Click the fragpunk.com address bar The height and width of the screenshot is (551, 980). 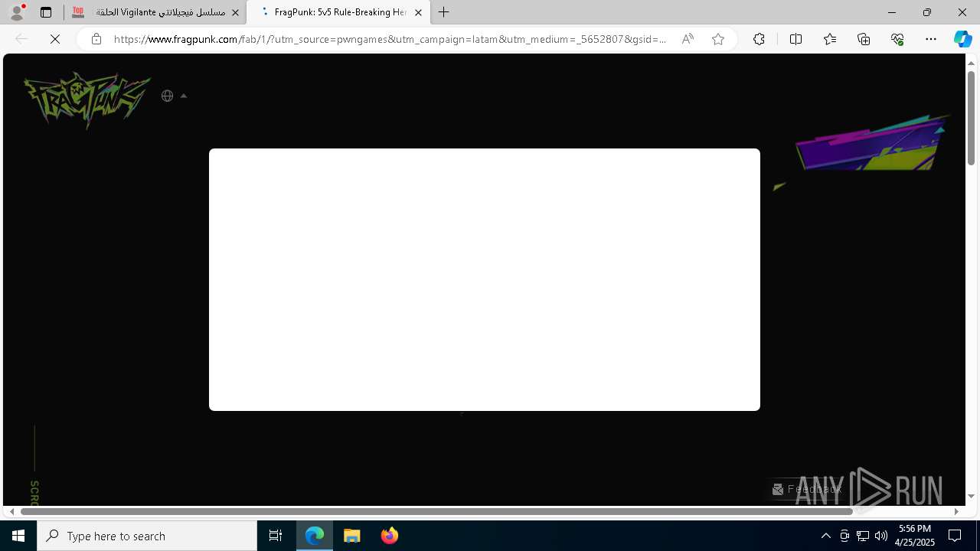[390, 39]
